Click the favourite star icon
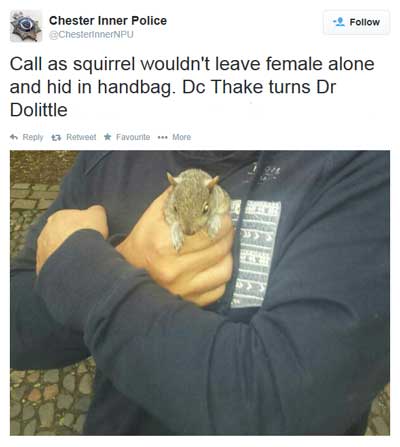Screen dimensions: 400x447 [x=107, y=137]
